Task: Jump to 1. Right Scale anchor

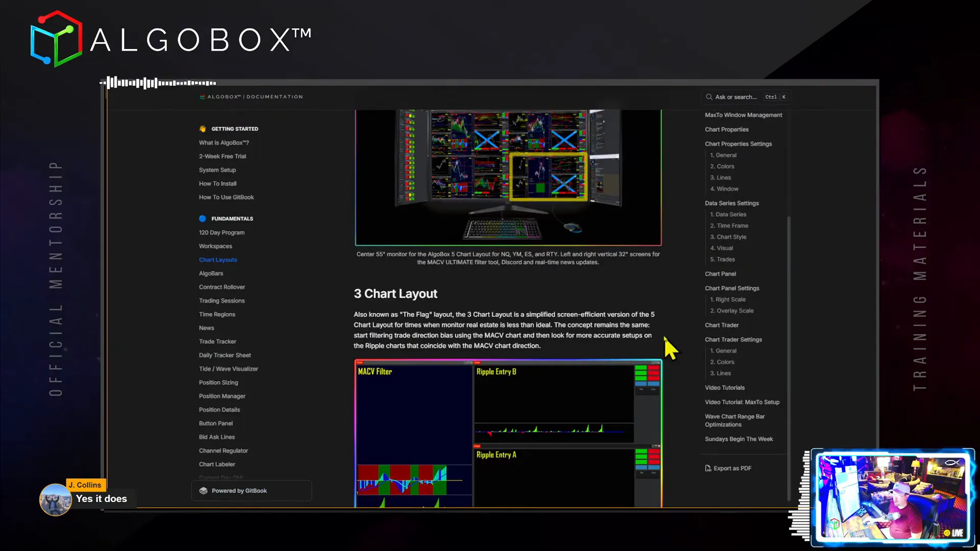Action: (728, 299)
